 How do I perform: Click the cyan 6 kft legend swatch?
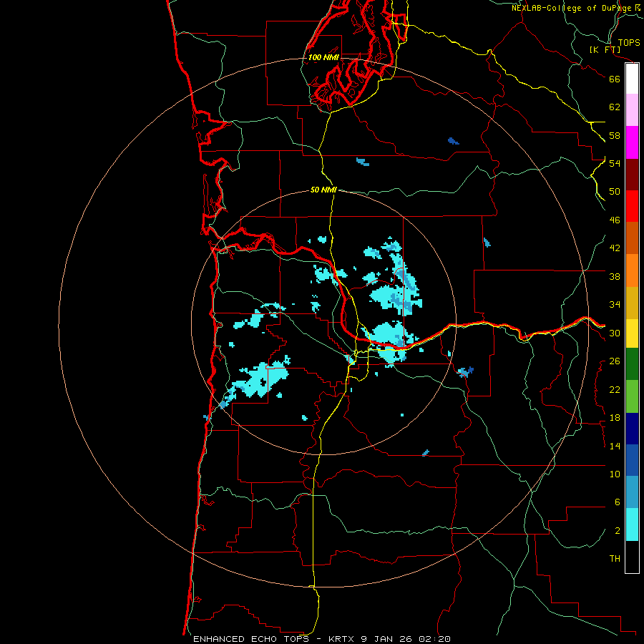point(632,525)
